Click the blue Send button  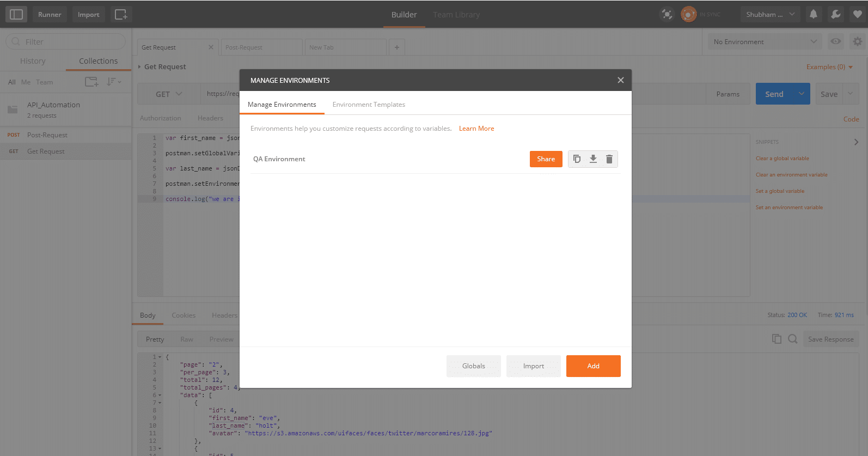[x=774, y=94]
